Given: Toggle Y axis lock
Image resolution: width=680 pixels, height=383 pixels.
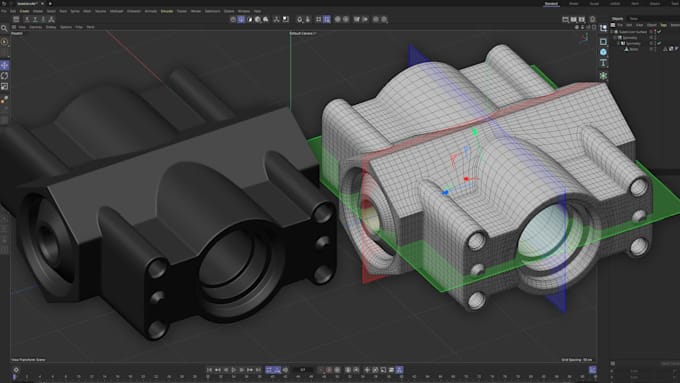Looking at the screenshot, I should coord(35,20).
